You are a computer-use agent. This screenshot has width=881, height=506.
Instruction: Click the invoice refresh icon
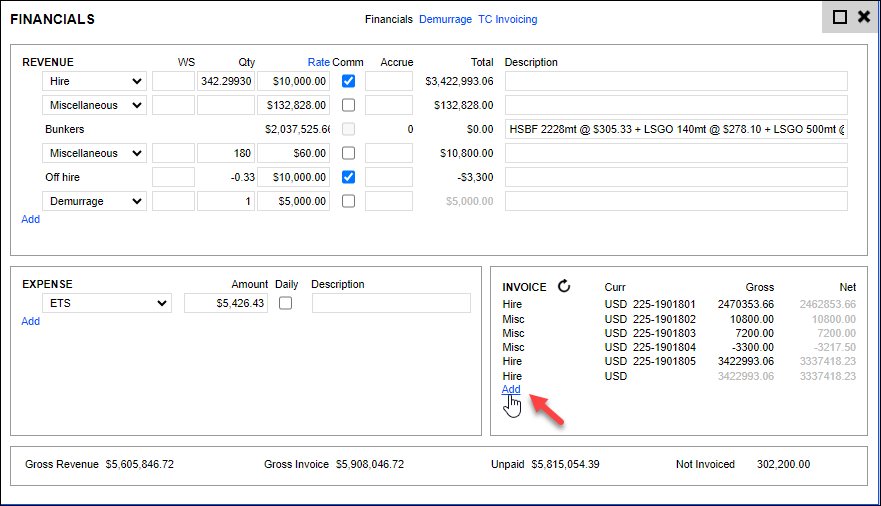point(564,287)
